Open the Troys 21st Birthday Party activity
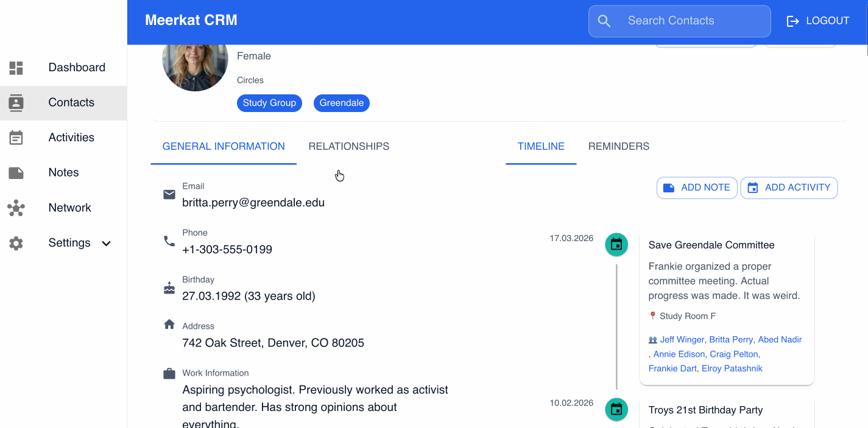This screenshot has width=868, height=428. [x=706, y=410]
